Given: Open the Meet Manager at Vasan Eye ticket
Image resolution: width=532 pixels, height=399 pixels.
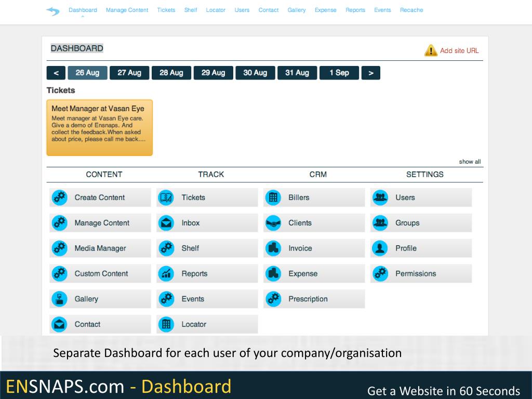Looking at the screenshot, I should pos(99,128).
